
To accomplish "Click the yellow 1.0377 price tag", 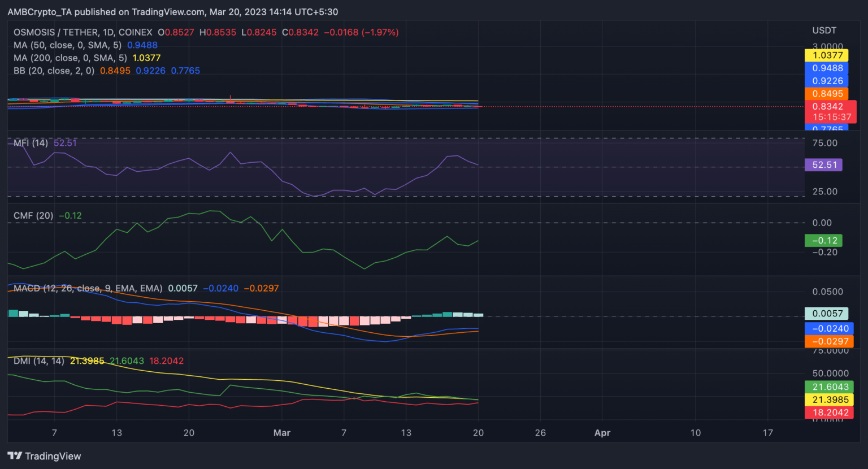I will [827, 55].
